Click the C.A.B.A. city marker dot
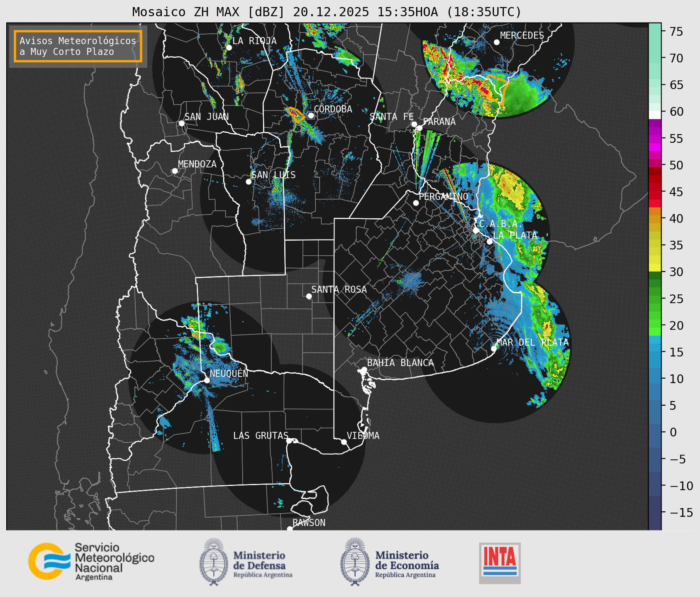This screenshot has height=597, width=700. [x=476, y=230]
